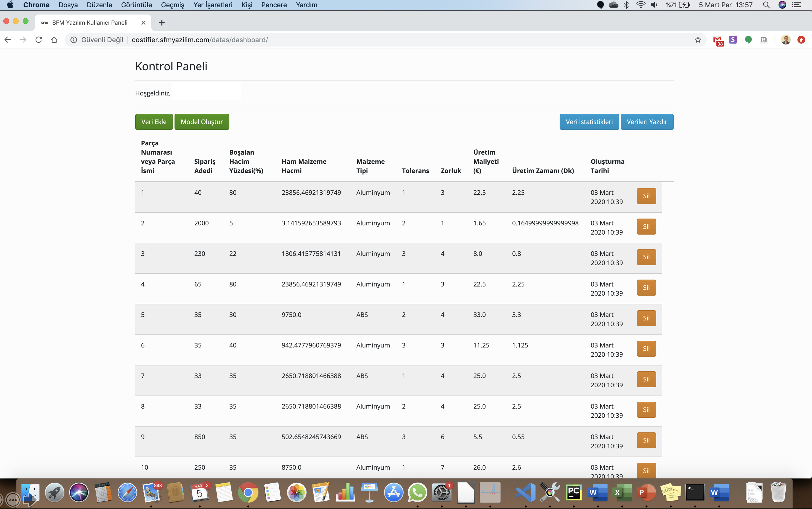Click the Bluetooth menu bar icon
The width and height of the screenshot is (812, 509).
point(626,5)
